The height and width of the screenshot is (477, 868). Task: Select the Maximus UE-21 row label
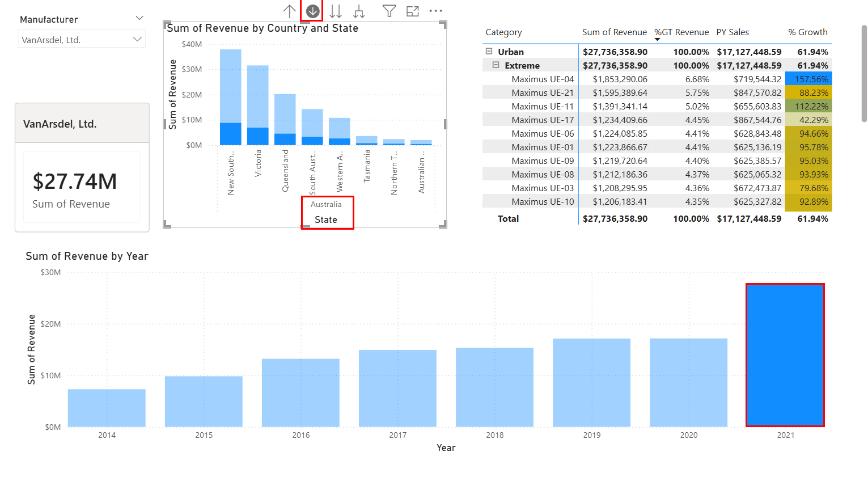[x=543, y=92]
